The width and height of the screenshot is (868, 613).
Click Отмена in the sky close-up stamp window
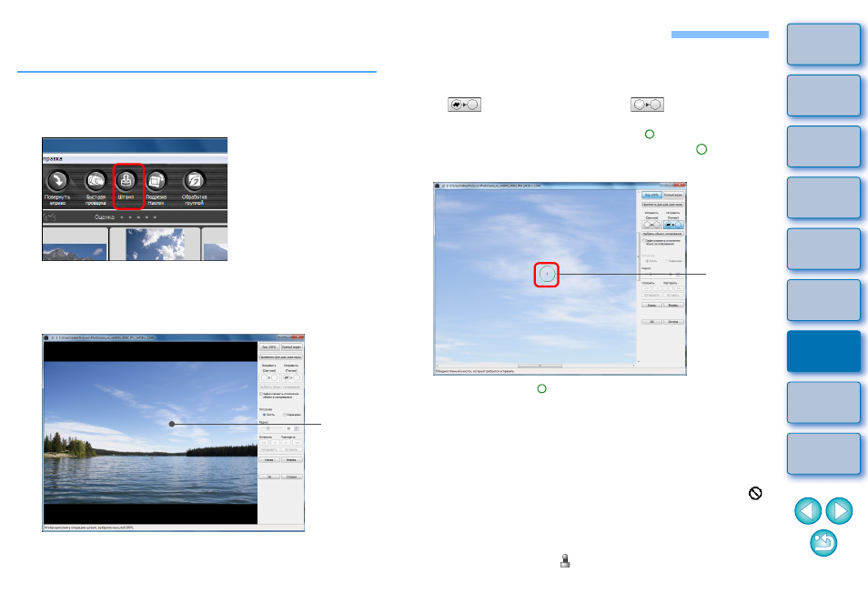point(673,322)
